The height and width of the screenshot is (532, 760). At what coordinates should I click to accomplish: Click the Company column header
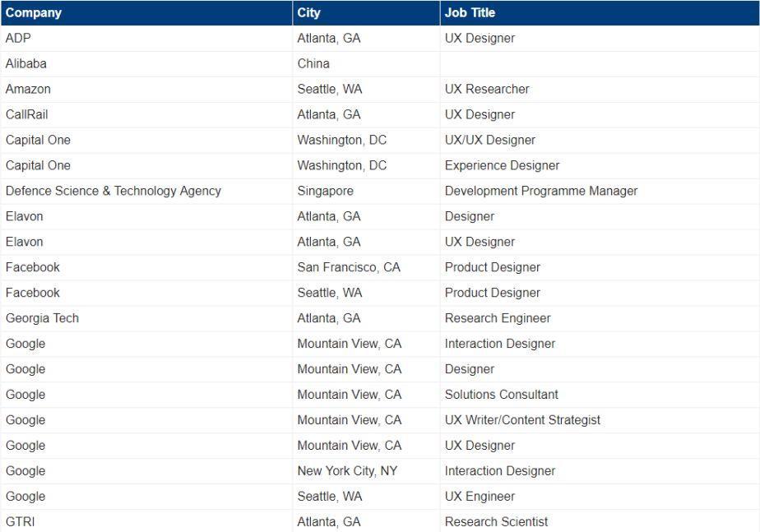(146, 12)
